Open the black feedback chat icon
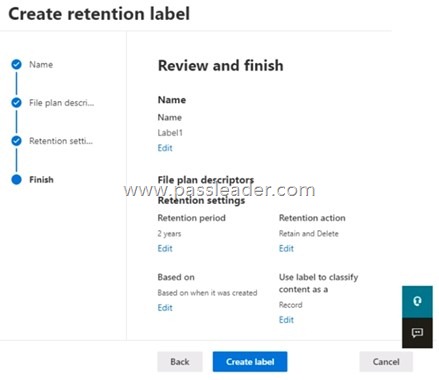Viewport: 439px width, 380px height. [x=417, y=333]
